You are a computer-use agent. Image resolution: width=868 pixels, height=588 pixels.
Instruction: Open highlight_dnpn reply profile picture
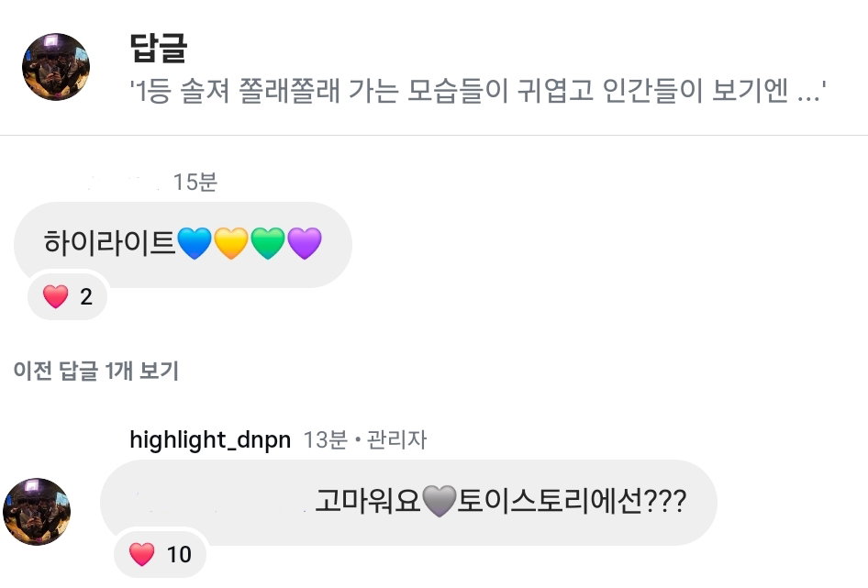(37, 512)
